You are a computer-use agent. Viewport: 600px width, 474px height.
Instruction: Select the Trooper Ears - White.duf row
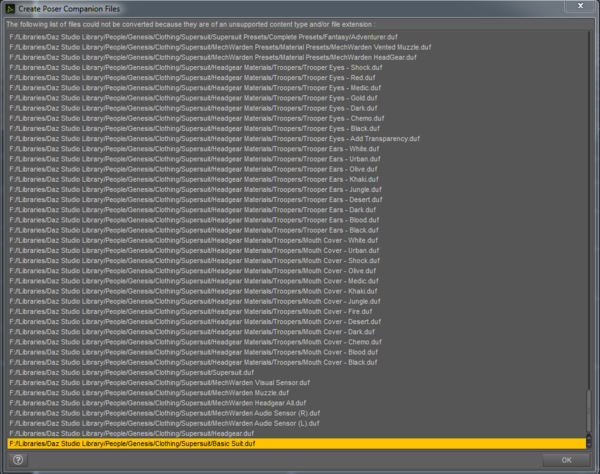297,149
